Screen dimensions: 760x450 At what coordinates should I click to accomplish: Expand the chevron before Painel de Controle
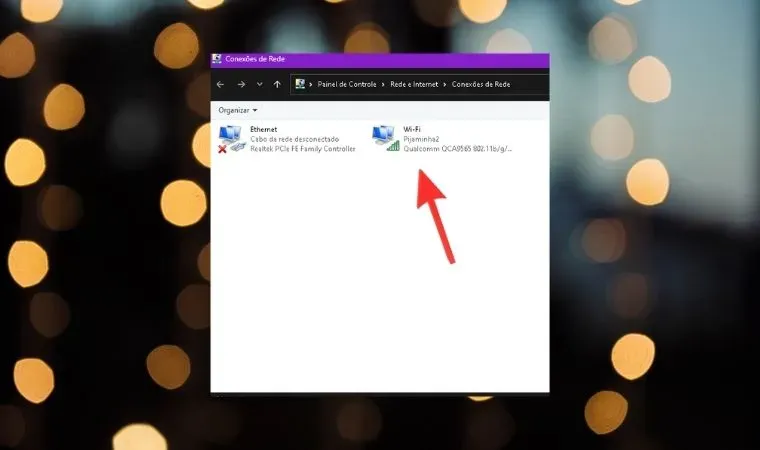(x=311, y=84)
